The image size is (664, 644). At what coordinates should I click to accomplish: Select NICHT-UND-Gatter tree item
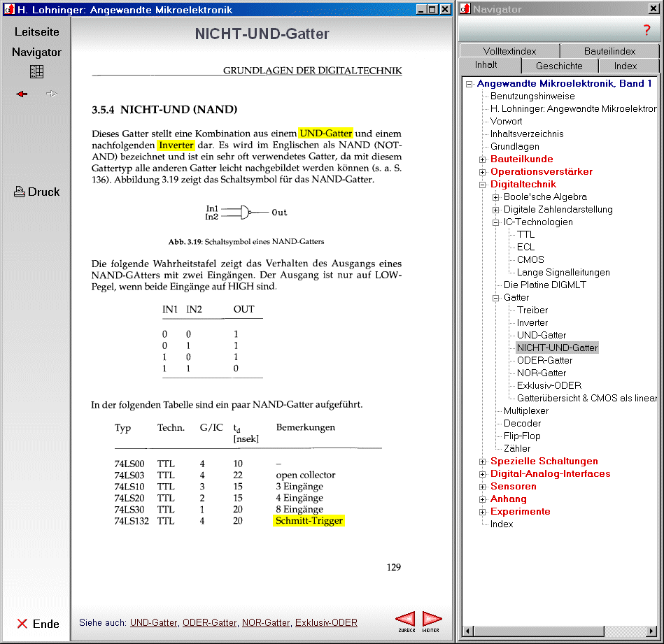[557, 348]
